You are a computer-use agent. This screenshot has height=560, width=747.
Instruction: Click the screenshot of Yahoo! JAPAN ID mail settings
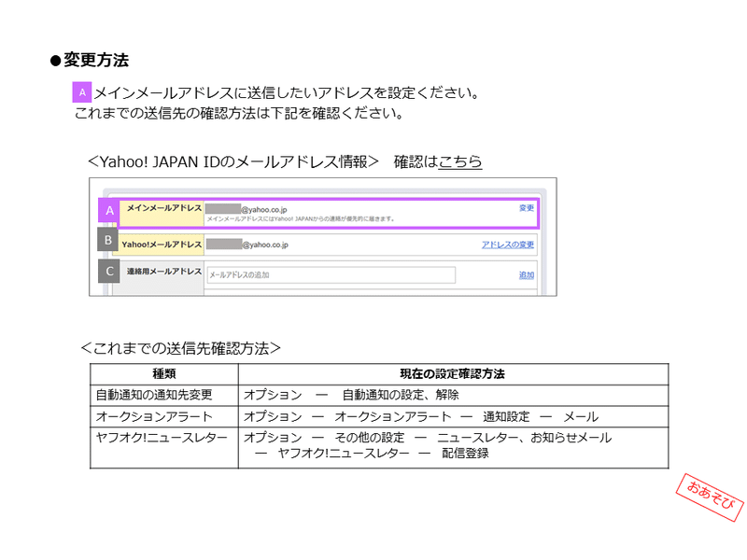click(x=323, y=237)
